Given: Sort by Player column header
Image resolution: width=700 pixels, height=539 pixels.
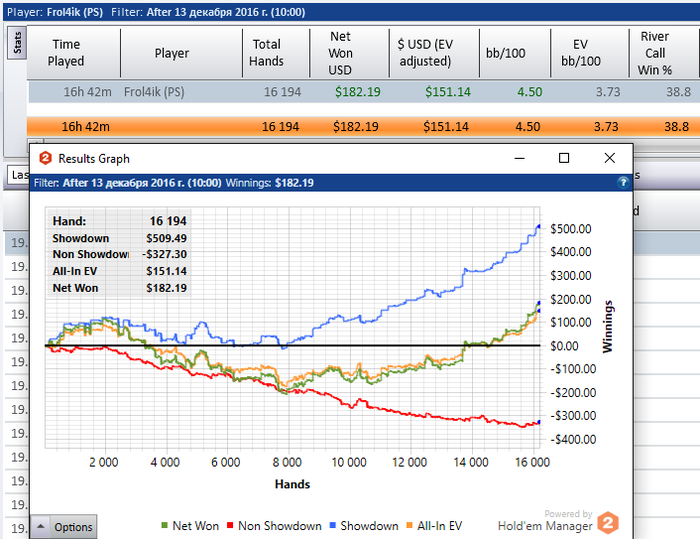Looking at the screenshot, I should (172, 53).
